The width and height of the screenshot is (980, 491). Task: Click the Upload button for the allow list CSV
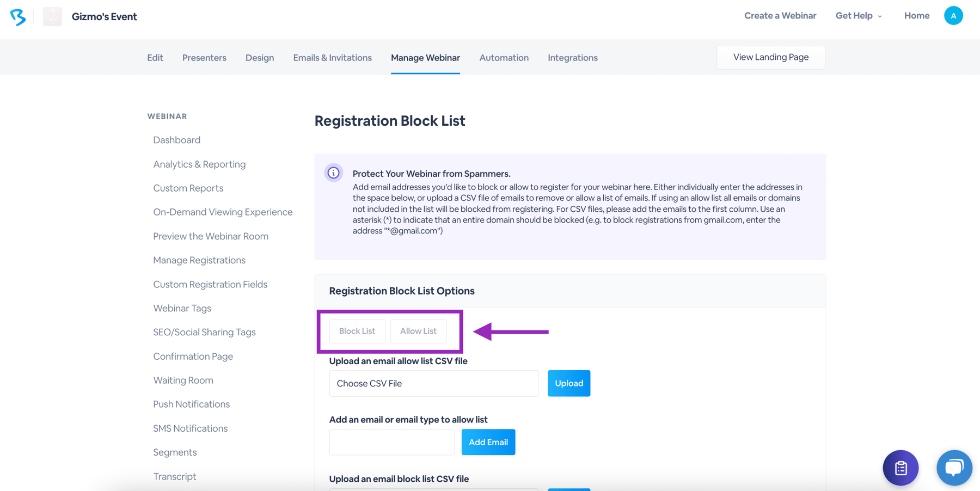568,383
